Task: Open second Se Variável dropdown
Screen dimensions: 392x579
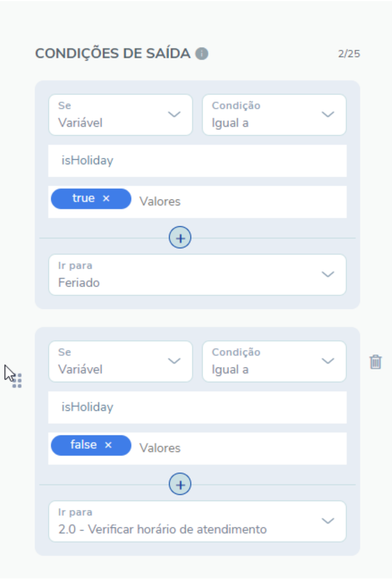Action: click(120, 362)
